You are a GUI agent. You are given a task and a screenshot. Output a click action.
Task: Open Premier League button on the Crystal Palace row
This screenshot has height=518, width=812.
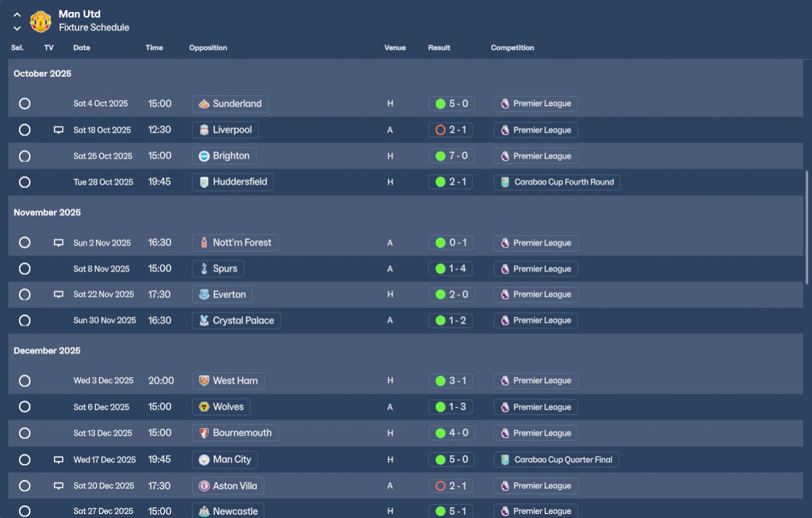[535, 321]
